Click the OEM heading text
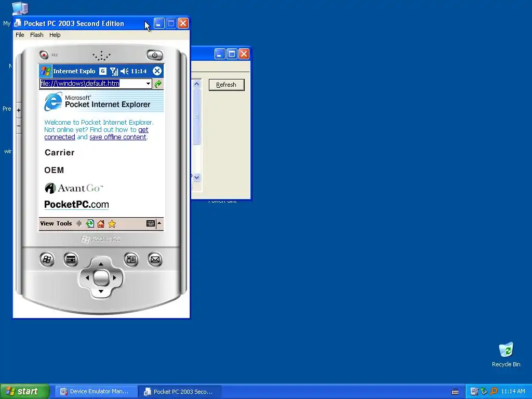532x399 pixels. coord(54,170)
